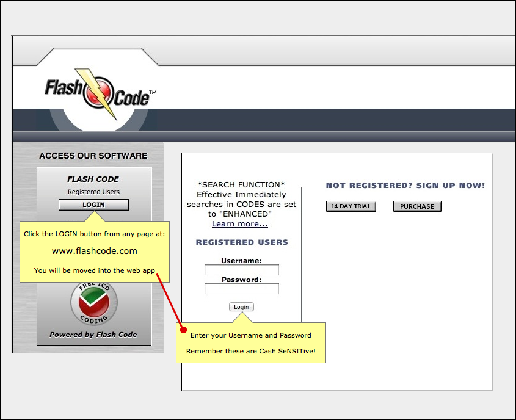
Task: Open the Learn more... link
Action: [x=239, y=223]
